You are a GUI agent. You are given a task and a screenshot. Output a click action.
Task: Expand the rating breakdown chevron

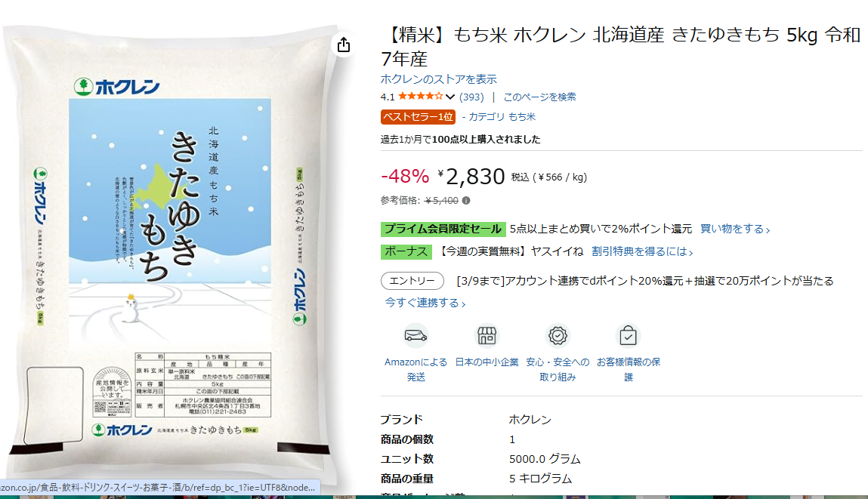[x=450, y=97]
